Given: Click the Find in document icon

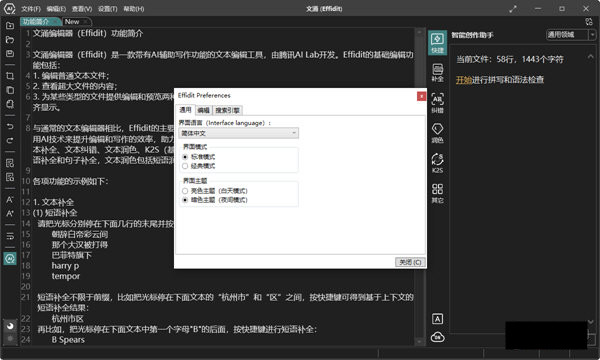Looking at the screenshot, I should pos(10,163).
